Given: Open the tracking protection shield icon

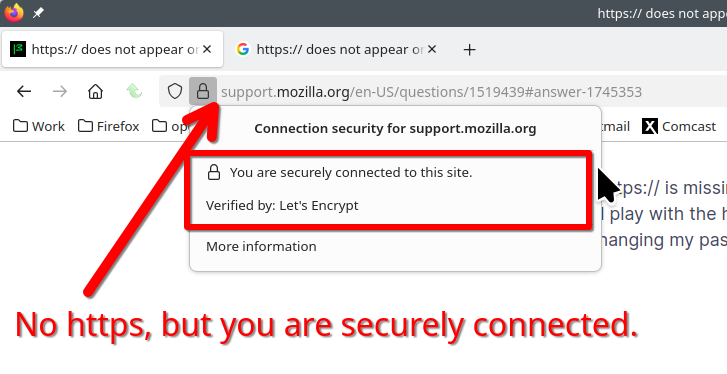Looking at the screenshot, I should tap(175, 91).
